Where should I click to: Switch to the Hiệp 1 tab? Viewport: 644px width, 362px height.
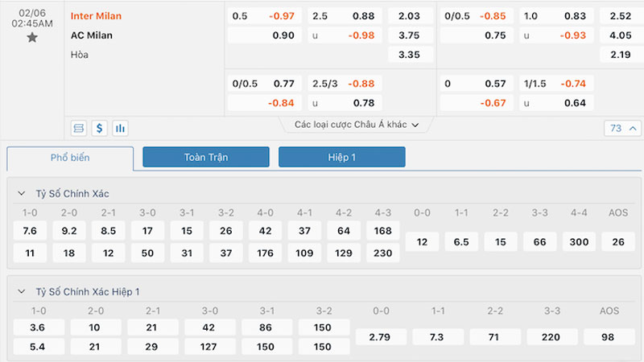coord(341,157)
